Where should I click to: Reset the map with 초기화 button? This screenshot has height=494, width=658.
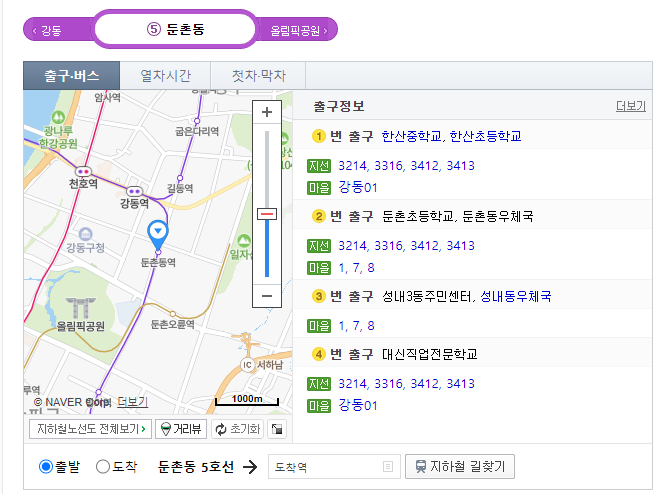(237, 429)
